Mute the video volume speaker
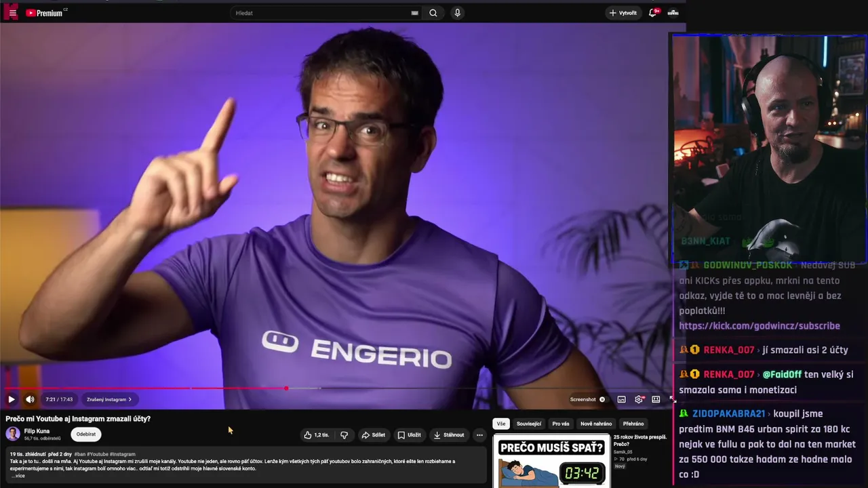868x488 pixels. click(x=30, y=399)
